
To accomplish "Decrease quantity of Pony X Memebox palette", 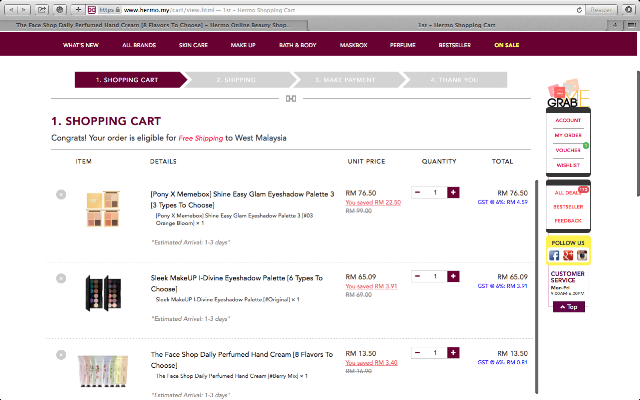I will (x=417, y=192).
